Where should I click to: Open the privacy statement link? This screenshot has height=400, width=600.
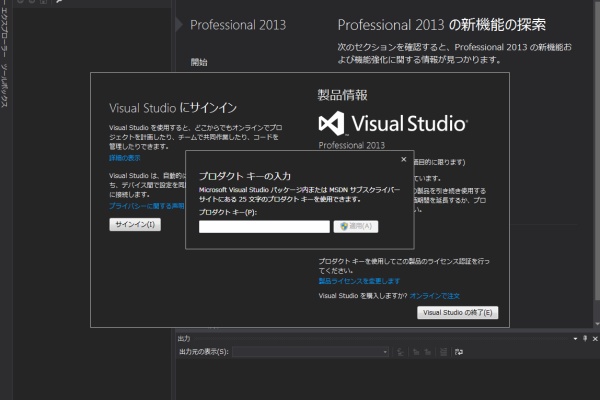click(146, 205)
